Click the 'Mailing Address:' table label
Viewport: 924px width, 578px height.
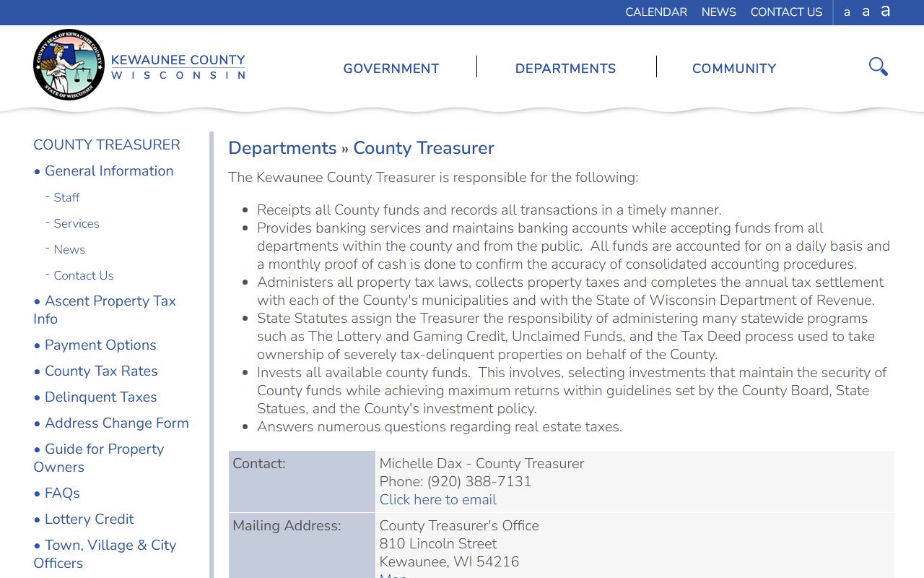point(287,526)
